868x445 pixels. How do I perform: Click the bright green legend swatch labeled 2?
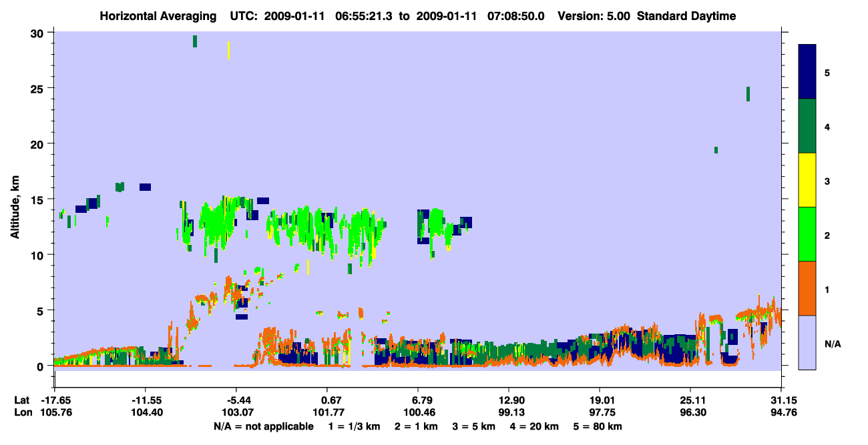point(807,234)
